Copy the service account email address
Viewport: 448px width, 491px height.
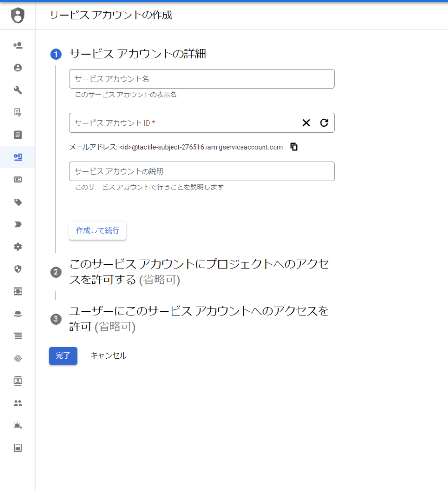point(294,147)
